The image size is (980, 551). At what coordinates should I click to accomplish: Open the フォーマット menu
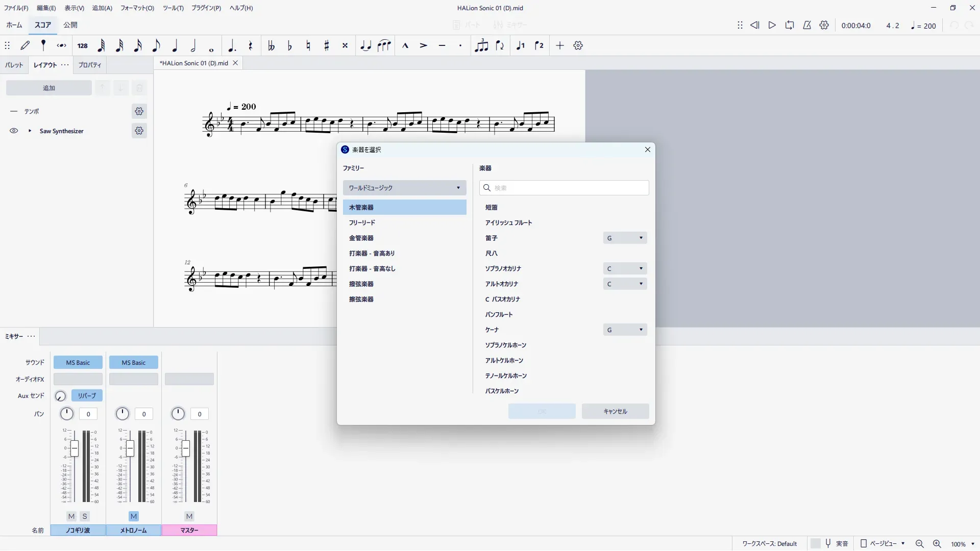[137, 8]
